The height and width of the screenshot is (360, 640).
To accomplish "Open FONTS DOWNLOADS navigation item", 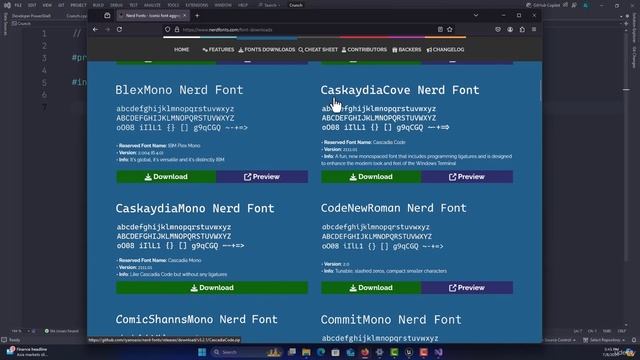I will pos(267,49).
